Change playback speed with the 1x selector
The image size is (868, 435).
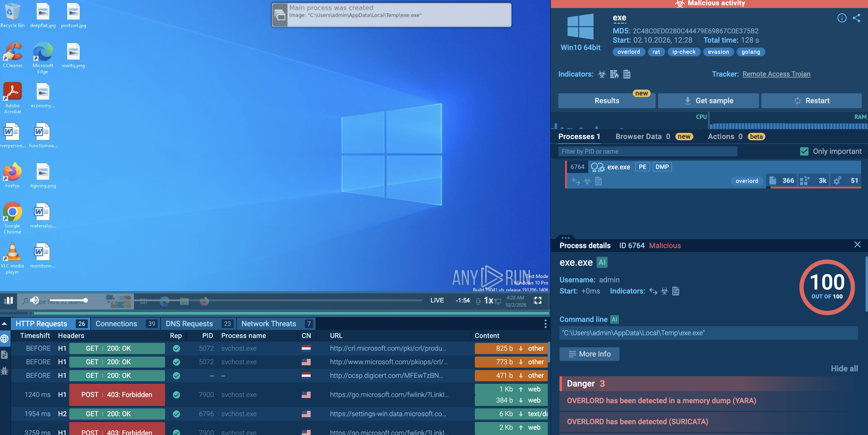pos(489,300)
